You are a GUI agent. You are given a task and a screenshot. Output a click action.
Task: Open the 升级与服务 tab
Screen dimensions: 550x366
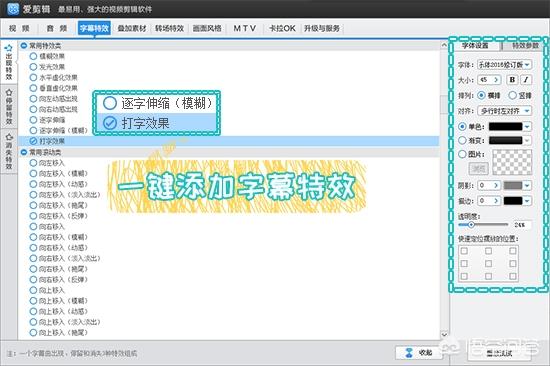[322, 28]
